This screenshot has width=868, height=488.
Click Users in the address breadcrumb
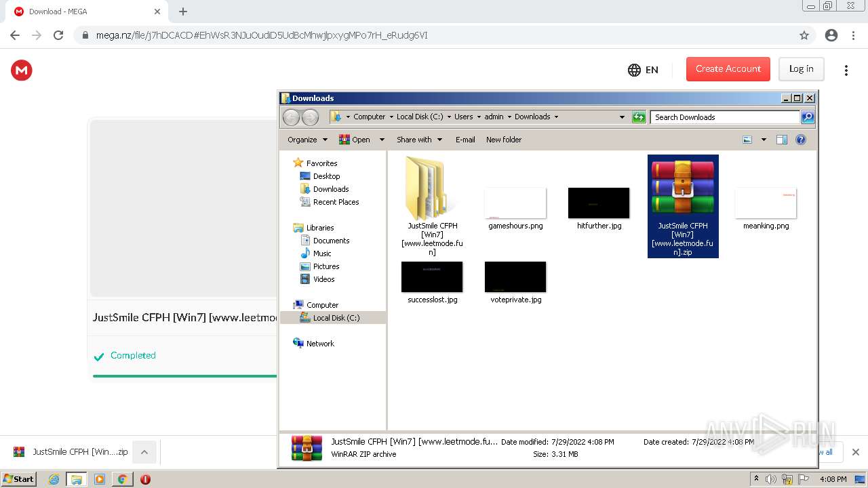(x=464, y=117)
